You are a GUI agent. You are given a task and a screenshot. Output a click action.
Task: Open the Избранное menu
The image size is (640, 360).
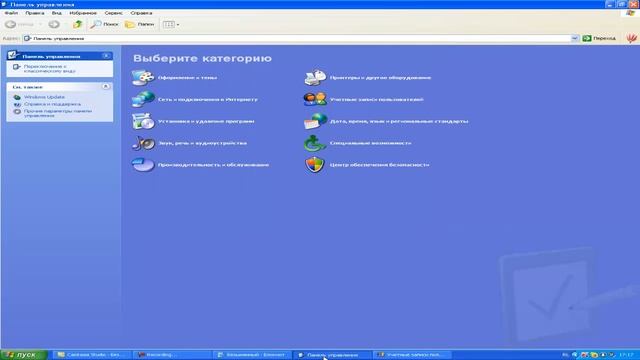coord(83,13)
